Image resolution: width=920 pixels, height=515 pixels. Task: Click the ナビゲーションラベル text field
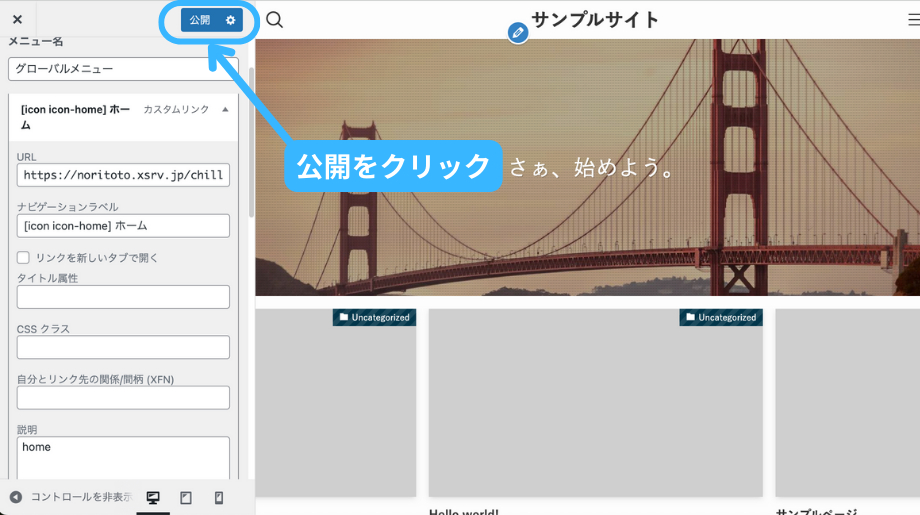(x=123, y=226)
